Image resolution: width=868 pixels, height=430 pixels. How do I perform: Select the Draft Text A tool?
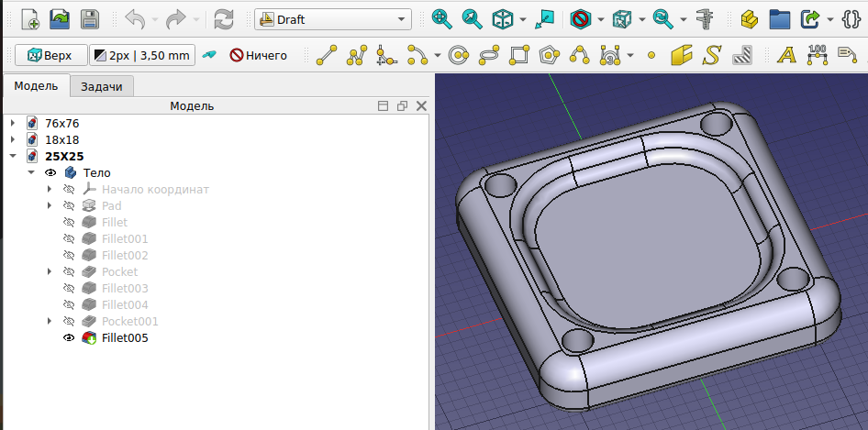coord(786,55)
